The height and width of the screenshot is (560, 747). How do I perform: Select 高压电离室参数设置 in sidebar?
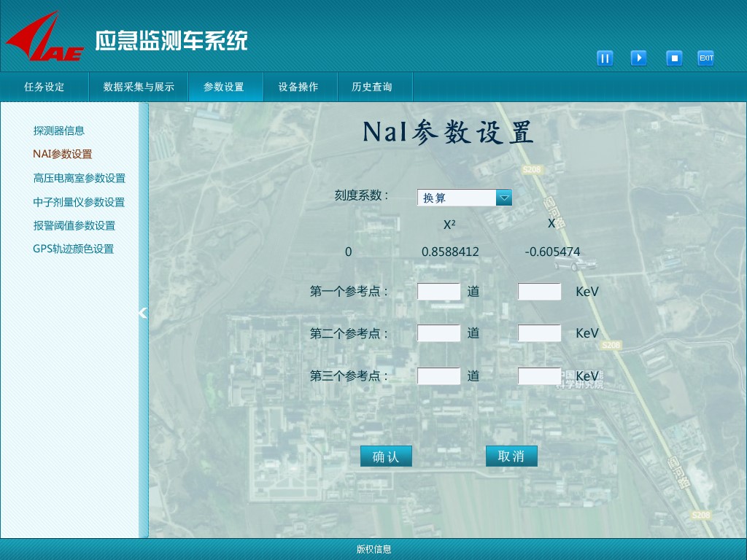[80, 178]
